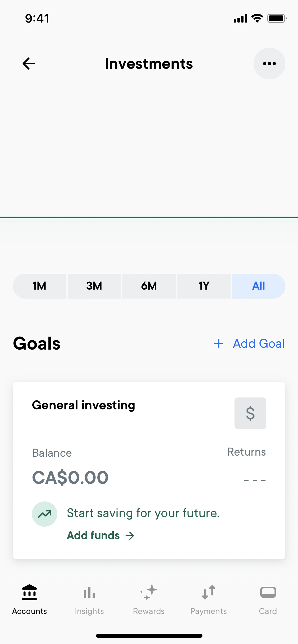Select the 1M time range
The width and height of the screenshot is (298, 644).
[x=39, y=286]
